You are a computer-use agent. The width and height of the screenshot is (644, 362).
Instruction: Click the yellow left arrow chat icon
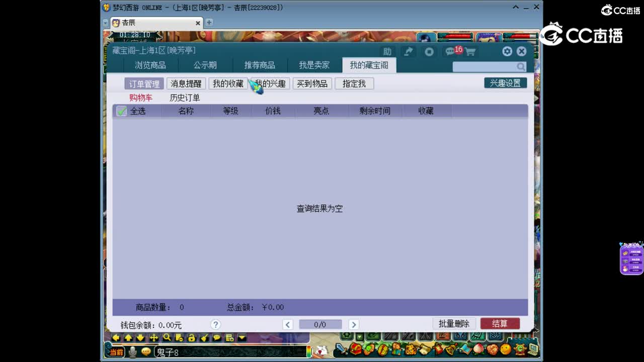coord(116,338)
